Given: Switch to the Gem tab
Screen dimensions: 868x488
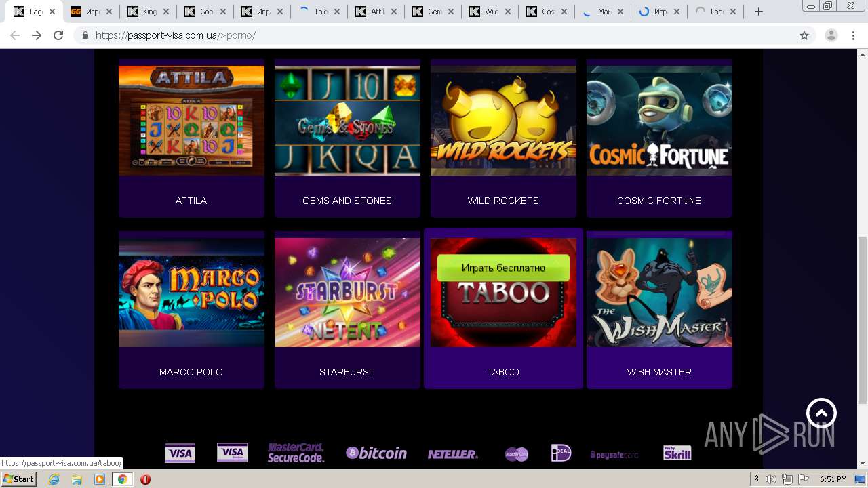Looking at the screenshot, I should pos(434,12).
